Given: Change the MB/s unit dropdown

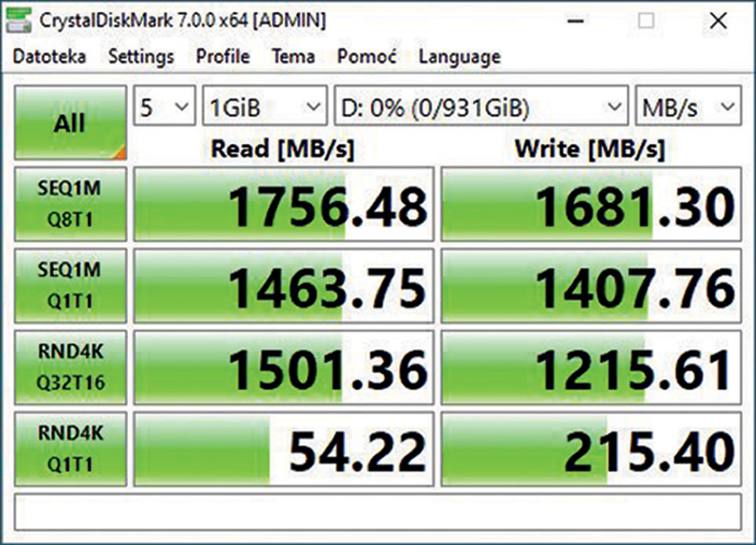Looking at the screenshot, I should pos(687,107).
